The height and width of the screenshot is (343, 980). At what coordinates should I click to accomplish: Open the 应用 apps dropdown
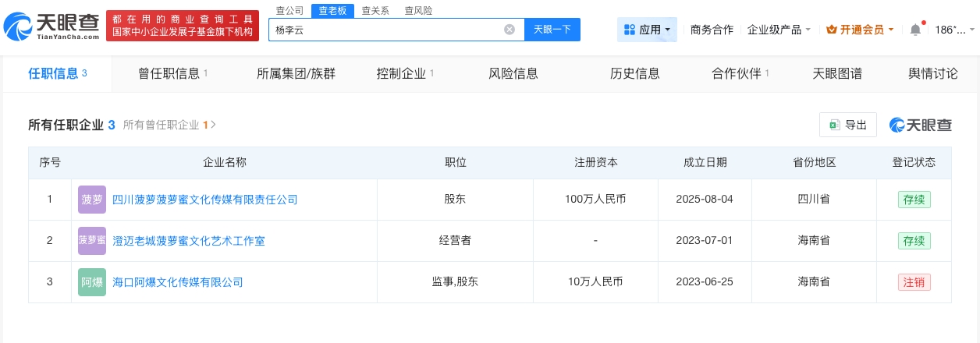[648, 30]
